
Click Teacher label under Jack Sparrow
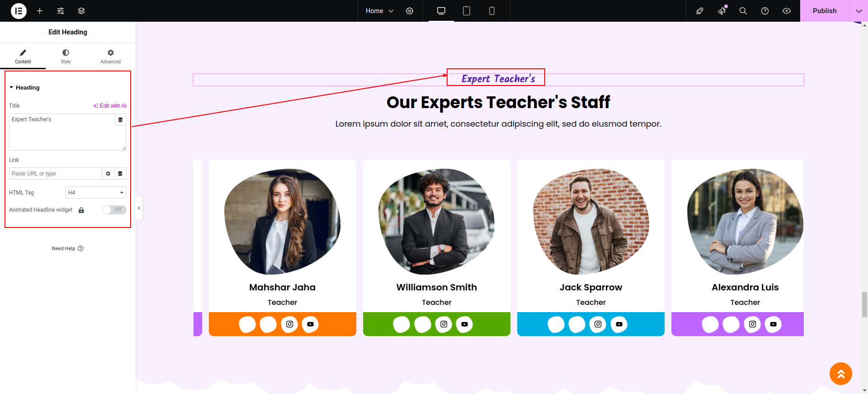(591, 302)
